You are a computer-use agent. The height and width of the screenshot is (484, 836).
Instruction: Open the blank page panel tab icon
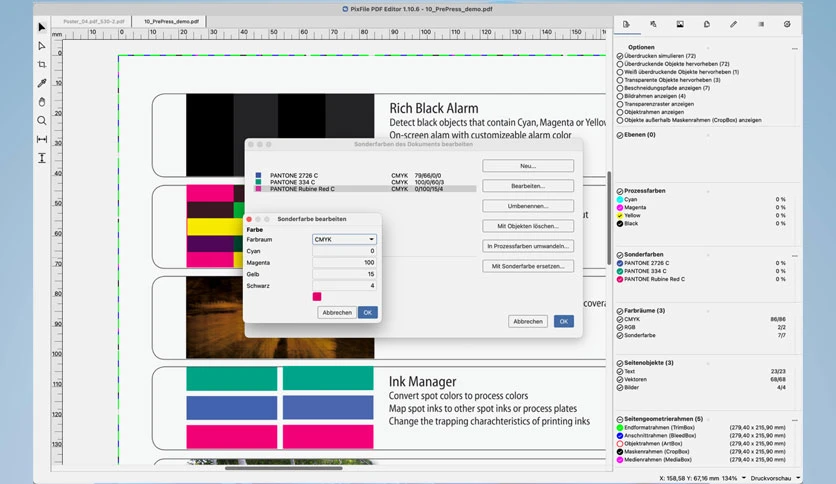click(x=706, y=25)
